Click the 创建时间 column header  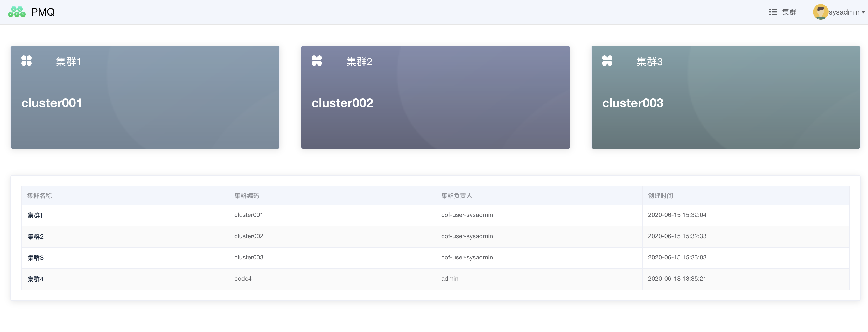[660, 196]
